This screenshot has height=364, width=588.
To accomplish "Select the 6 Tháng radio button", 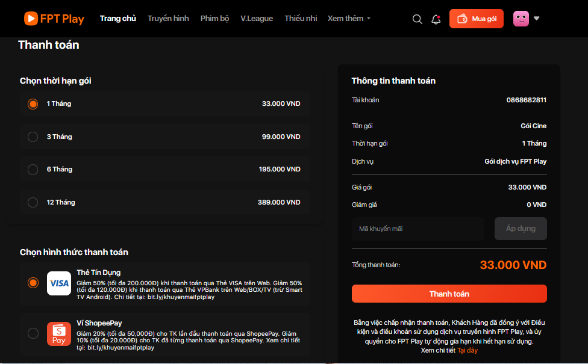I will pyautogui.click(x=33, y=169).
